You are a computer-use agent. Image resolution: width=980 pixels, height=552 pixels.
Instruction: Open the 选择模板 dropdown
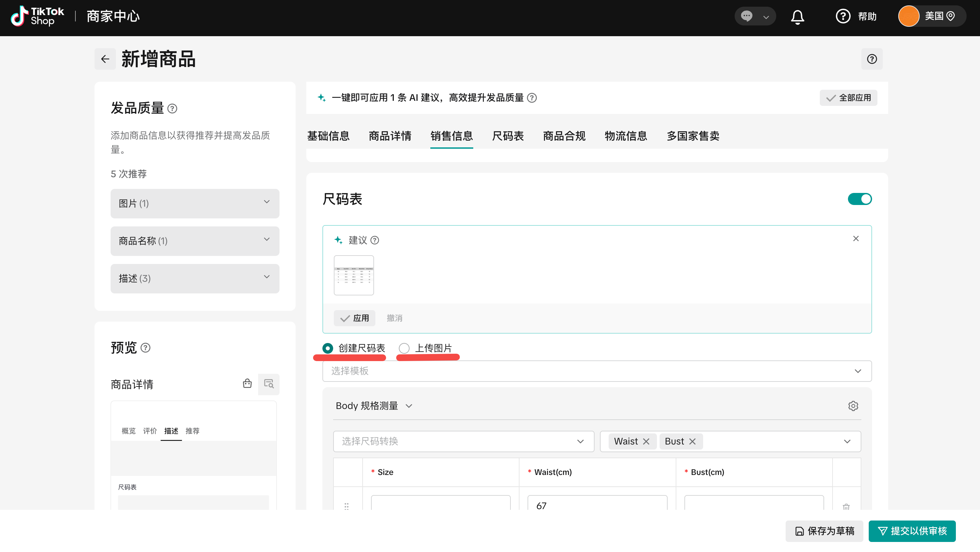point(597,371)
